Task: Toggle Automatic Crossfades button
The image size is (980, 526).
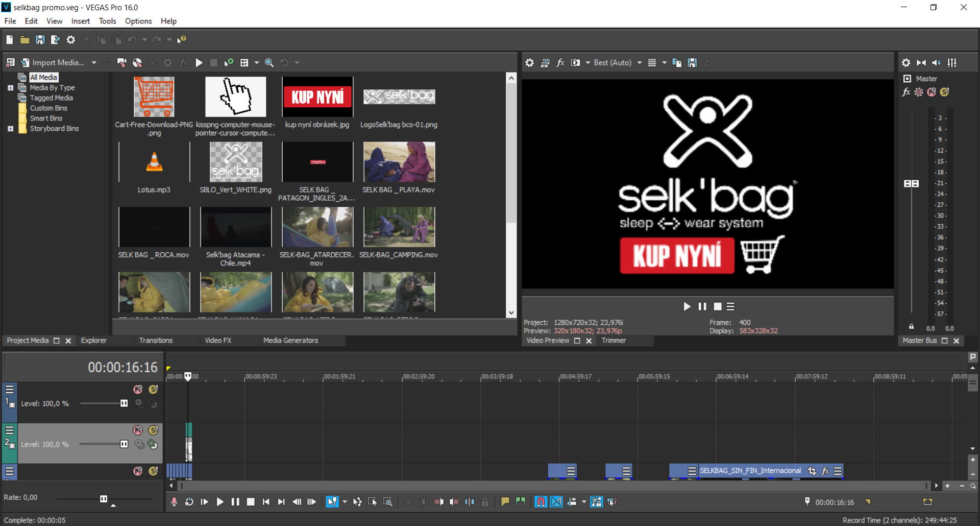Action: 556,502
